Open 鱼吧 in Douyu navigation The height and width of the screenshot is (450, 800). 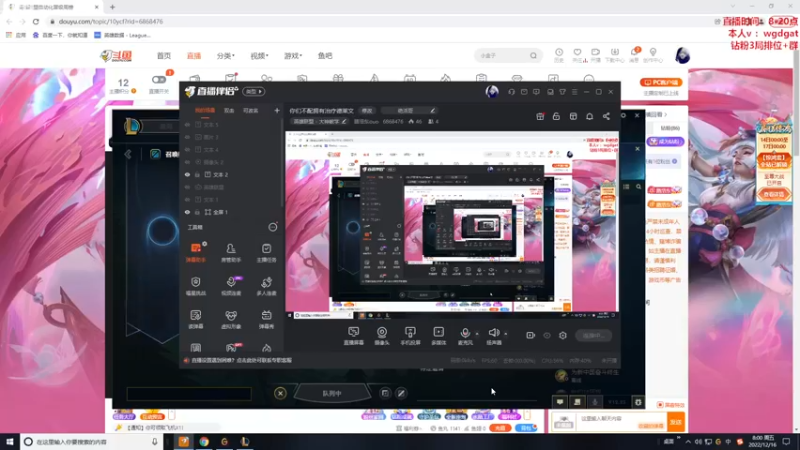(x=325, y=56)
